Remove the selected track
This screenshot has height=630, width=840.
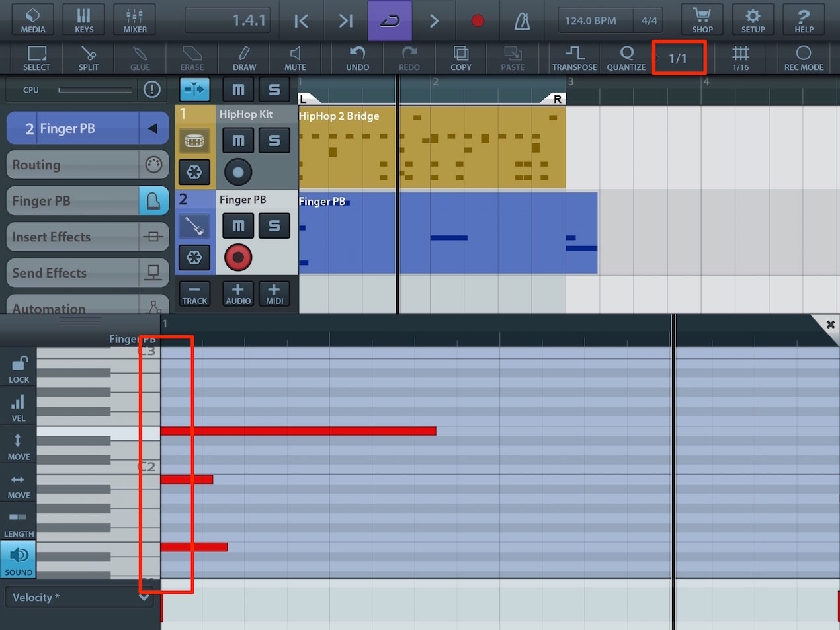coord(194,294)
